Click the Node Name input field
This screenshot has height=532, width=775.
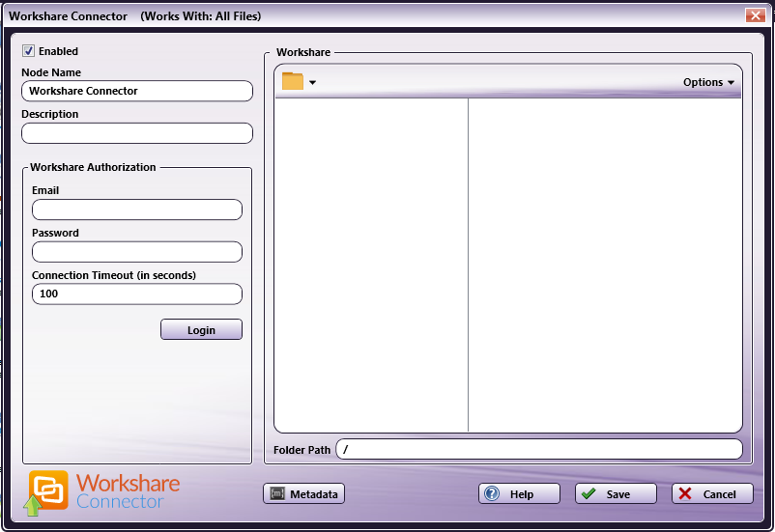(x=137, y=91)
